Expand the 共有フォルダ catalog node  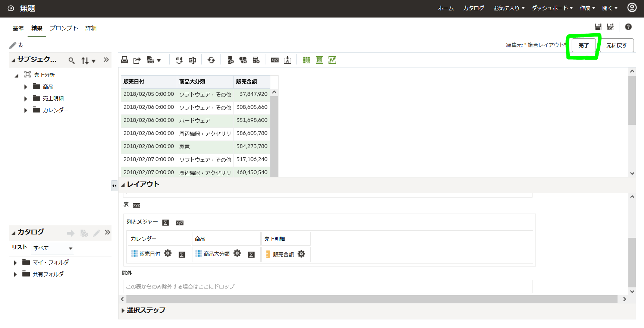15,274
